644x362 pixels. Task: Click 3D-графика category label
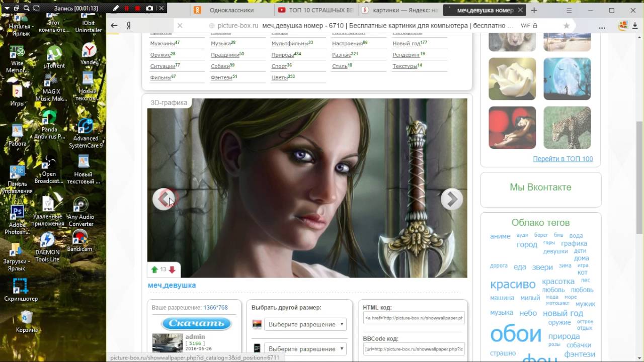coord(169,103)
